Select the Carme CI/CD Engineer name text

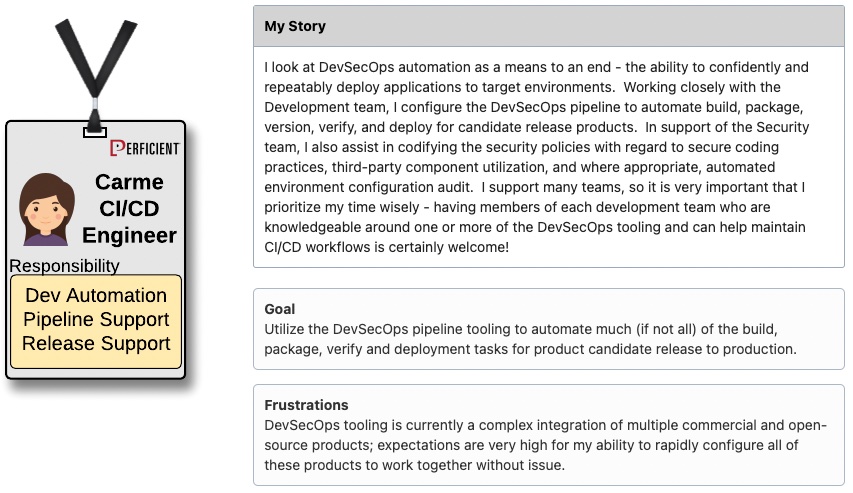129,208
